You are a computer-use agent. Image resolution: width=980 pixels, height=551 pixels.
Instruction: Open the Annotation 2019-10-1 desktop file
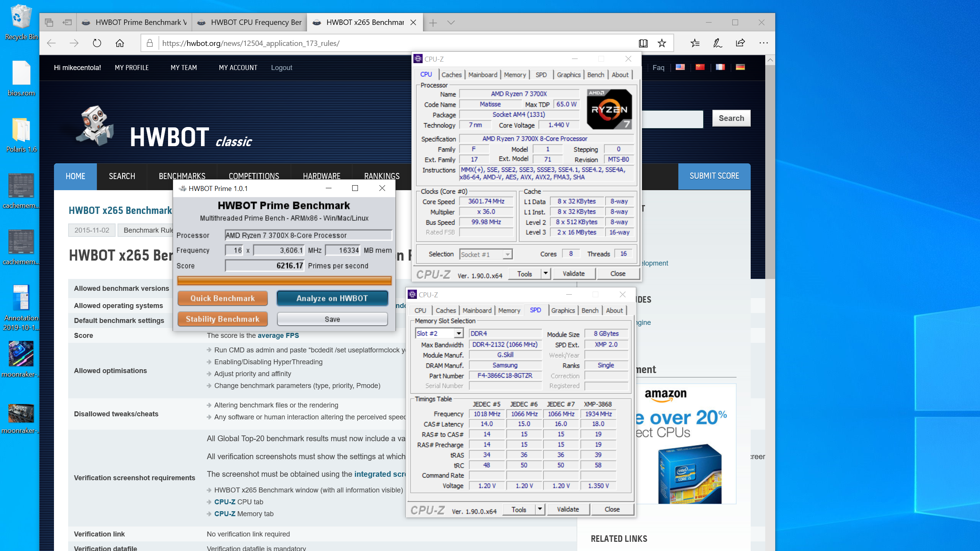coord(21,308)
